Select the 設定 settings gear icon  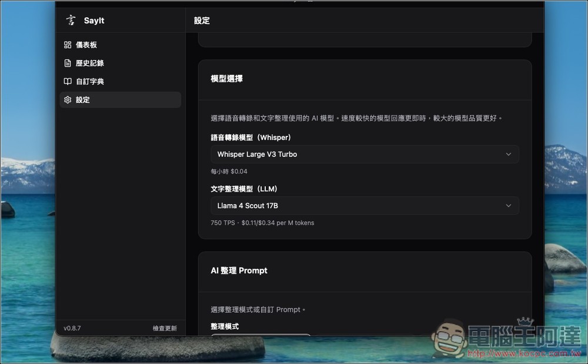pos(68,99)
